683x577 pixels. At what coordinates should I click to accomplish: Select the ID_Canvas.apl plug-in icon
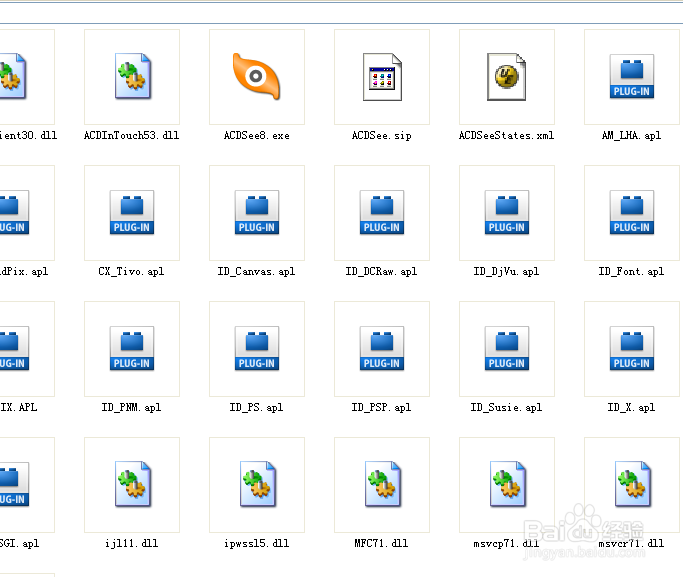tap(257, 212)
